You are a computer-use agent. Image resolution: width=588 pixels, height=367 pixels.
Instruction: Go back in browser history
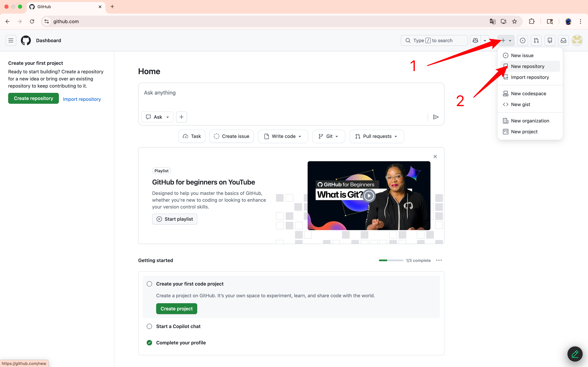tap(7, 21)
